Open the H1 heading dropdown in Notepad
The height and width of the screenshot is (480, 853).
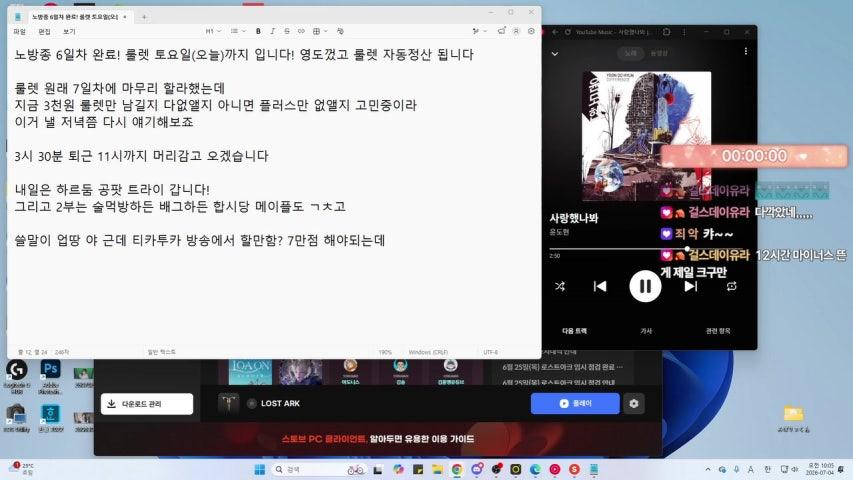(x=213, y=32)
